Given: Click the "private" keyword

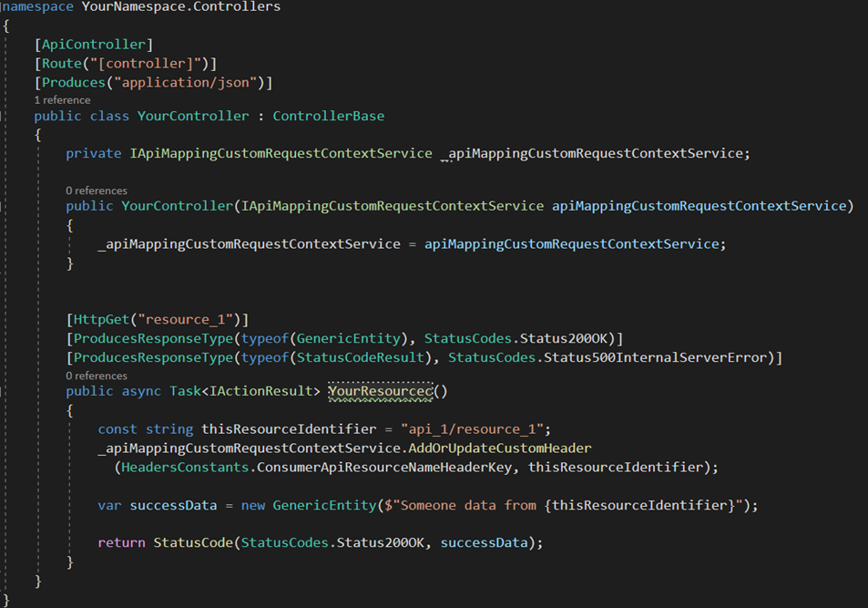Looking at the screenshot, I should click(x=94, y=153).
